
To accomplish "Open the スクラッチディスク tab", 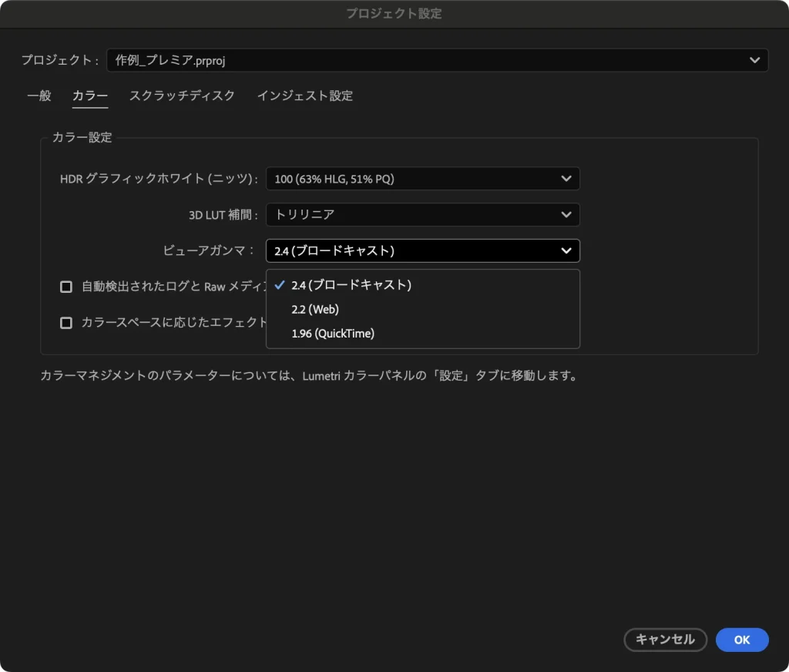I will [x=182, y=96].
